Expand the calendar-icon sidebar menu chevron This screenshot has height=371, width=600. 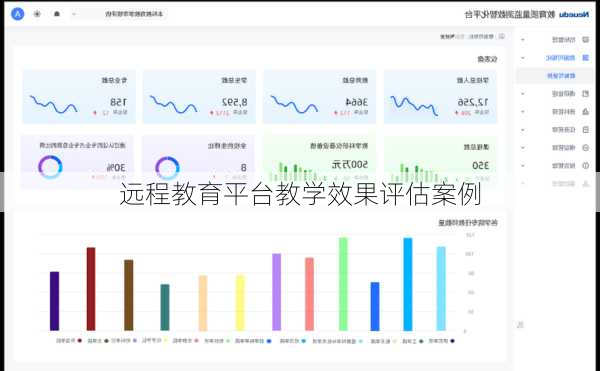(x=523, y=130)
